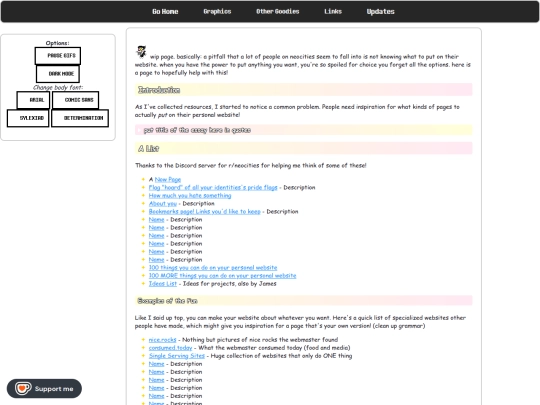This screenshot has width=540, height=405.
Task: Click star bullet beside Flag hoard link
Action: (x=143, y=187)
